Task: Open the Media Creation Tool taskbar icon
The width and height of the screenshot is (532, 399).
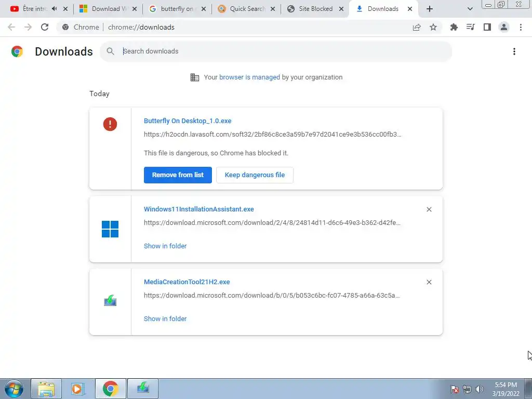Action: click(x=143, y=389)
